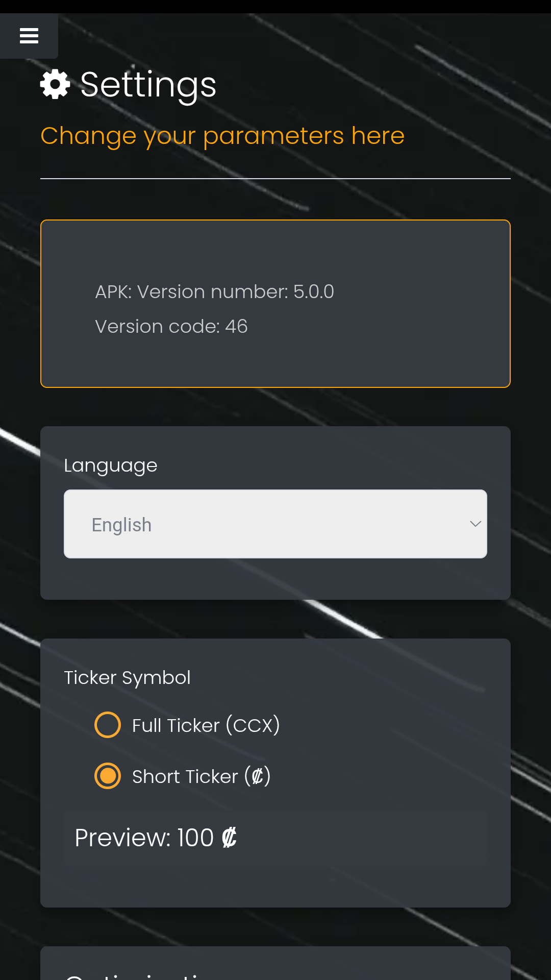Click the Preview: 100 ₡ text
Screen dimensions: 551x980
[x=156, y=838]
